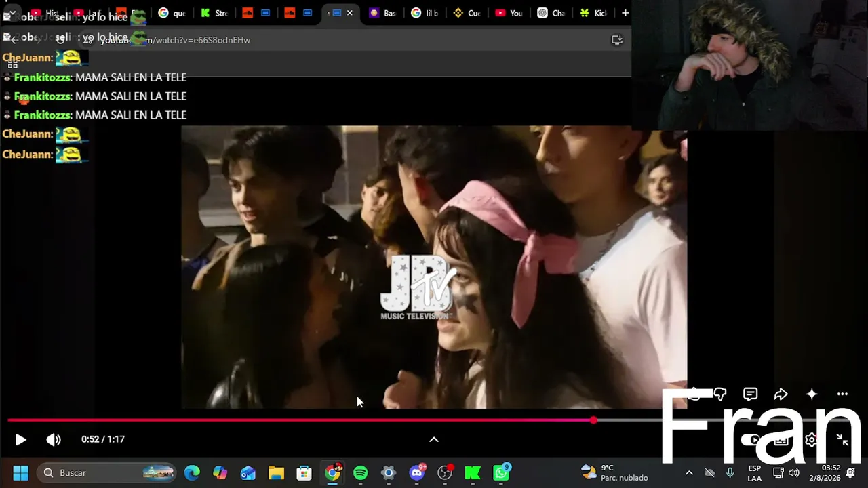The height and width of the screenshot is (488, 868).
Task: Open Discord from the taskbar
Action: tap(417, 472)
